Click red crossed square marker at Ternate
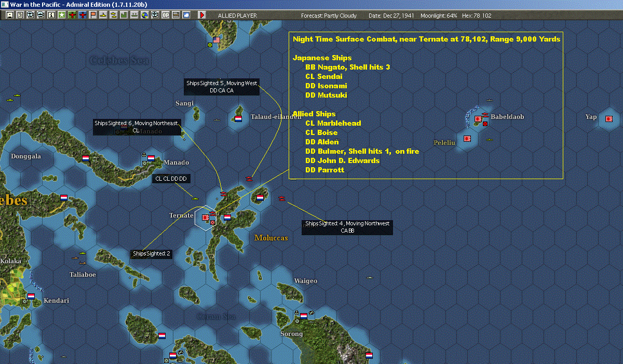Image resolution: width=623 pixels, height=364 pixels. [x=213, y=222]
